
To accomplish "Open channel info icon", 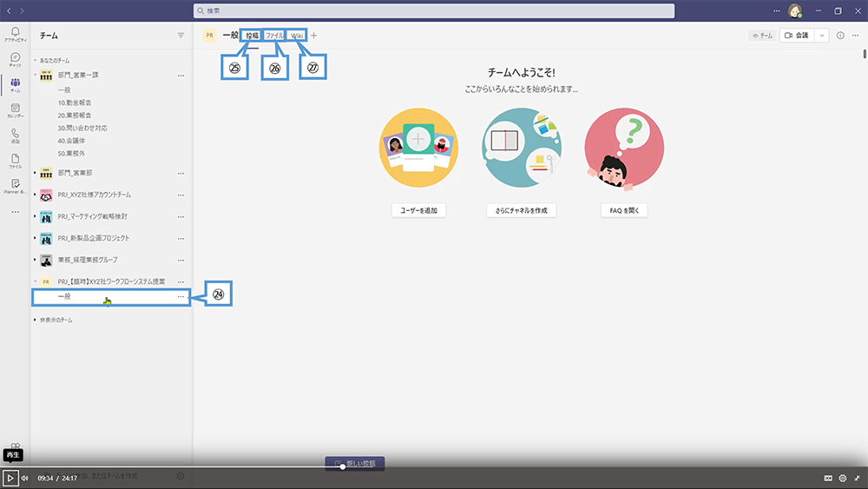I will tap(840, 36).
